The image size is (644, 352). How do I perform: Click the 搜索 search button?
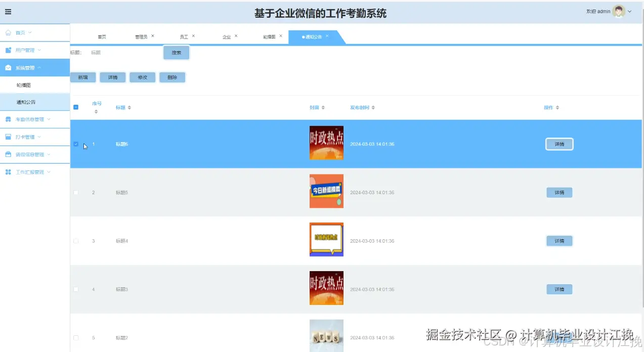(176, 53)
